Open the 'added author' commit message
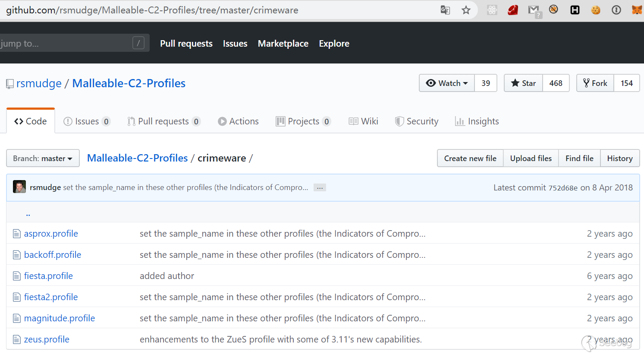This screenshot has height=355, width=644. coord(167,276)
